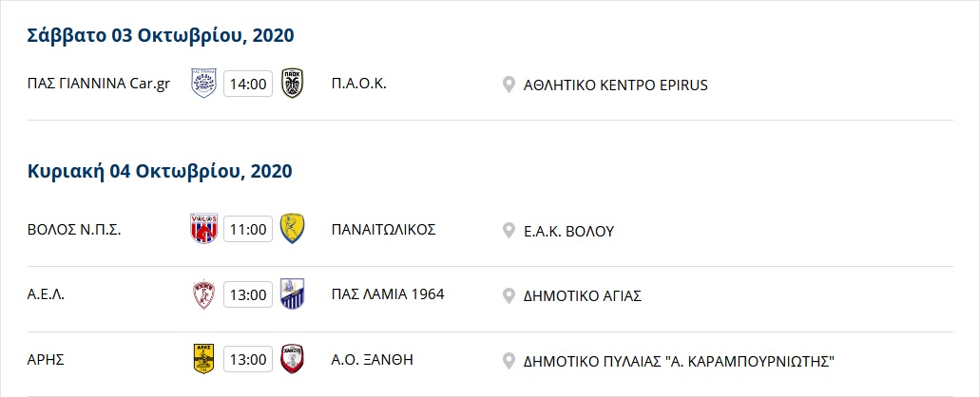The image size is (980, 397).
Task: Click the Α.Ε.Λ. club crest
Action: 203,294
